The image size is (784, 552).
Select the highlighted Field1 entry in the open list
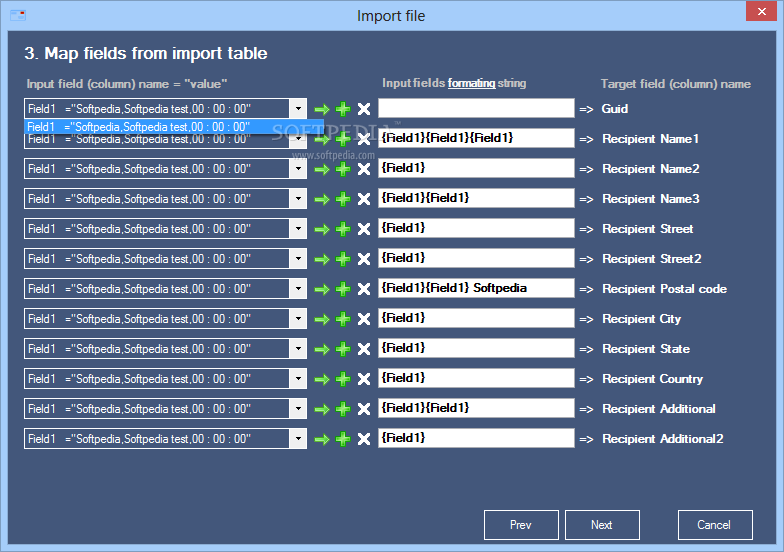(x=174, y=127)
